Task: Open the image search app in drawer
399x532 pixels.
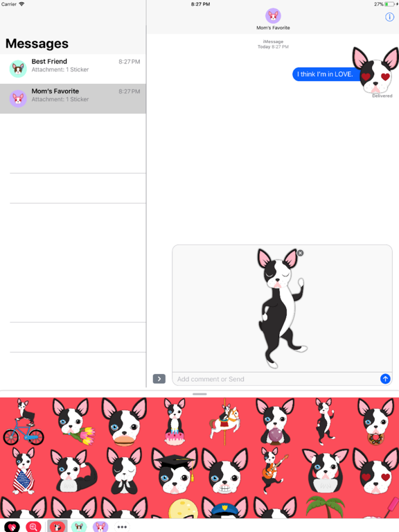Action: point(33,526)
